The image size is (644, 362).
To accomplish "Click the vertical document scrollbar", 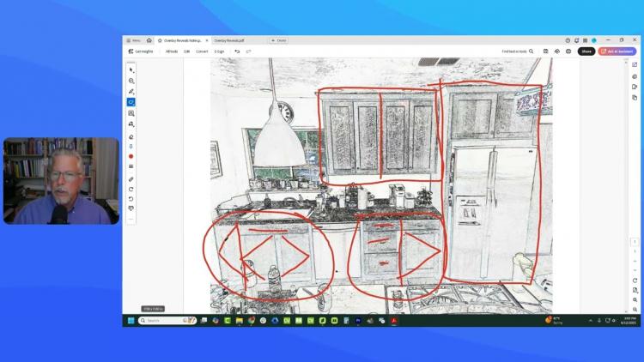I will click(626, 187).
